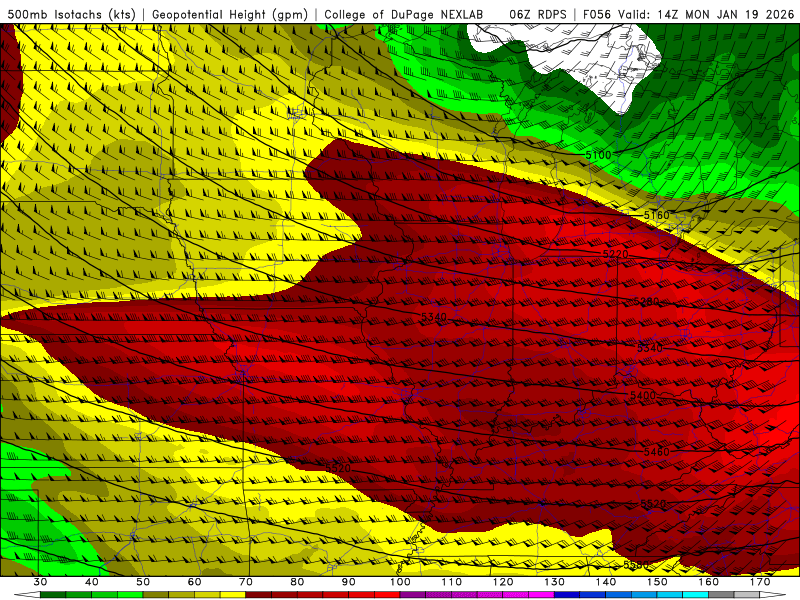Click the 80 value on color scale

(x=297, y=582)
